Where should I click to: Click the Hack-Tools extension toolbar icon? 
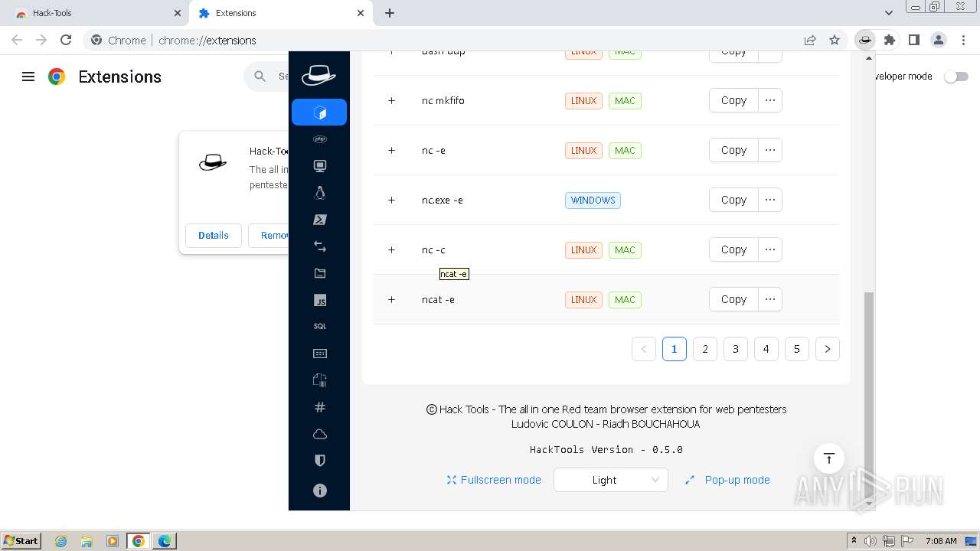[x=864, y=40]
